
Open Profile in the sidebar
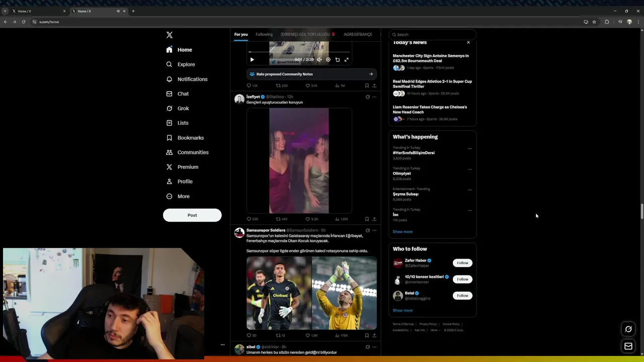[179, 182]
